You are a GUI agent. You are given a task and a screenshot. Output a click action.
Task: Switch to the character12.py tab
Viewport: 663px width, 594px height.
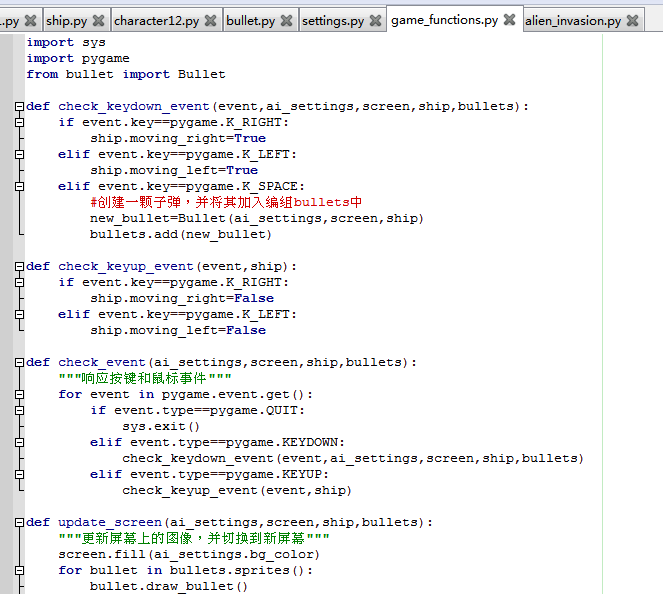[x=156, y=20]
